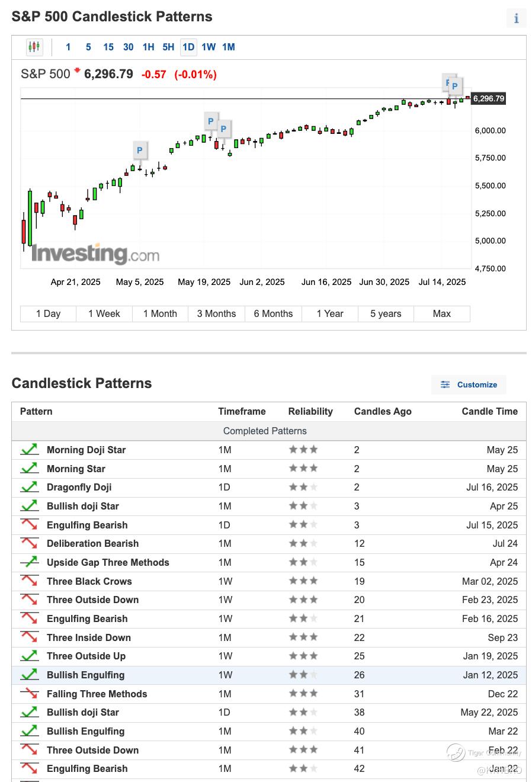Open the Upside Gap Three Methods pattern
This screenshot has height=782, width=532.
(x=108, y=562)
